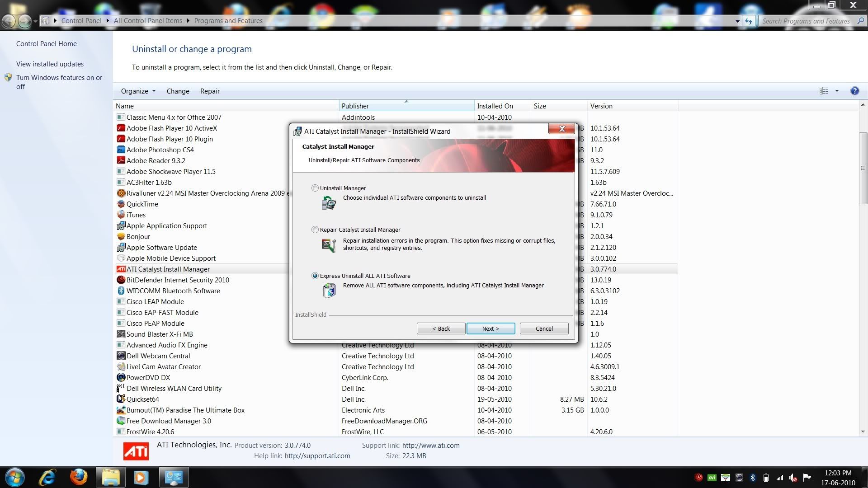Screen dimensions: 868x488
Task: Click All Control Panel Items breadcrumb
Action: tap(148, 21)
